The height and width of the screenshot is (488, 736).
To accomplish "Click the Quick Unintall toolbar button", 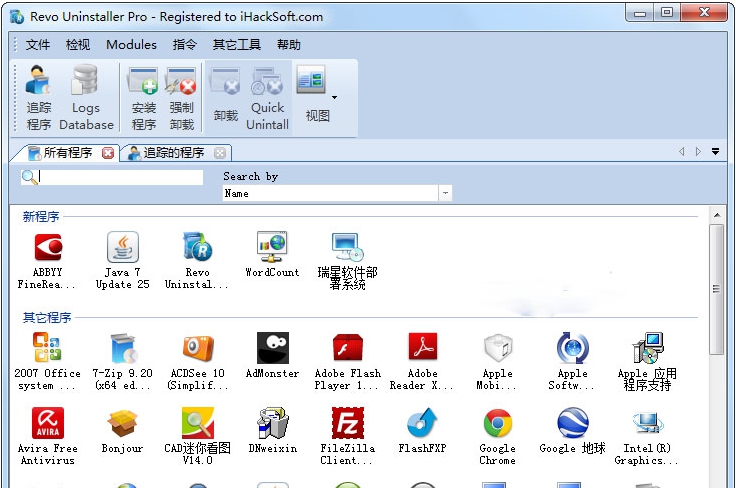I will [267, 98].
